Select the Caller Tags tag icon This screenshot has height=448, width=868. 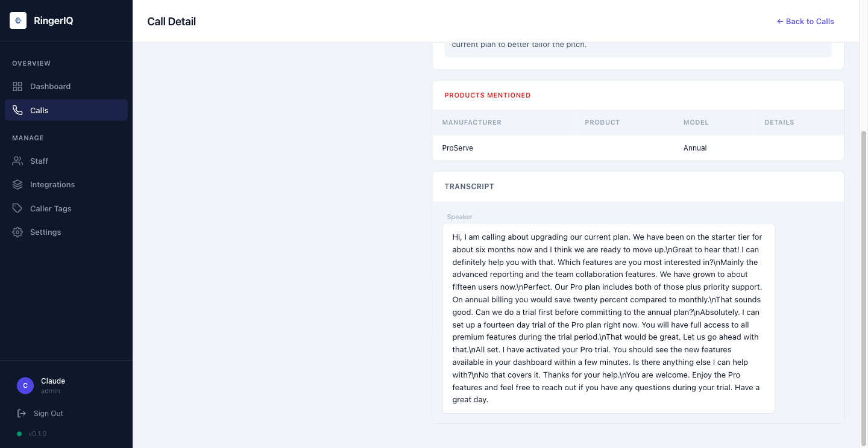click(17, 208)
